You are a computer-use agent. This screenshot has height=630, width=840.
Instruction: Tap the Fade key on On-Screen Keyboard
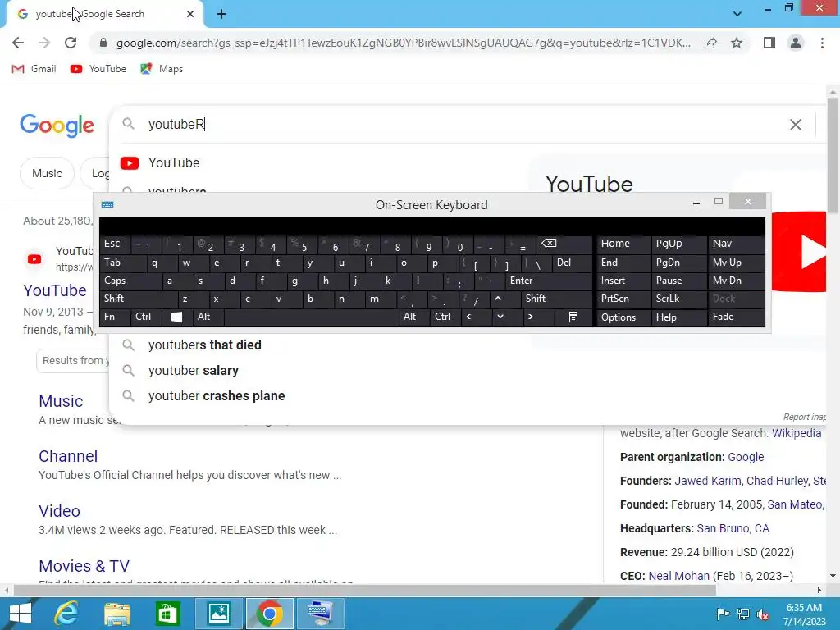[736, 317]
